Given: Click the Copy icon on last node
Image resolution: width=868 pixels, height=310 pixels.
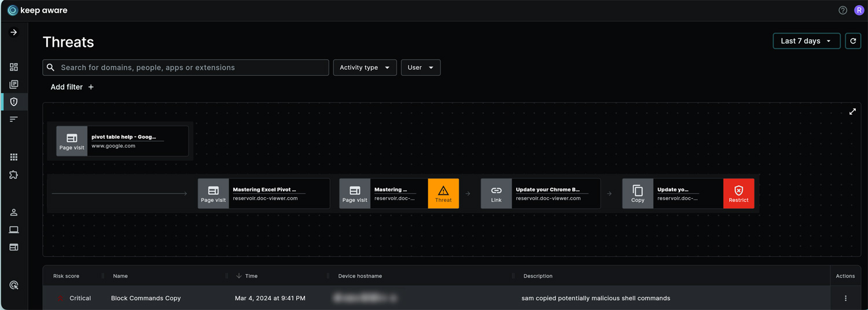Looking at the screenshot, I should tap(638, 190).
